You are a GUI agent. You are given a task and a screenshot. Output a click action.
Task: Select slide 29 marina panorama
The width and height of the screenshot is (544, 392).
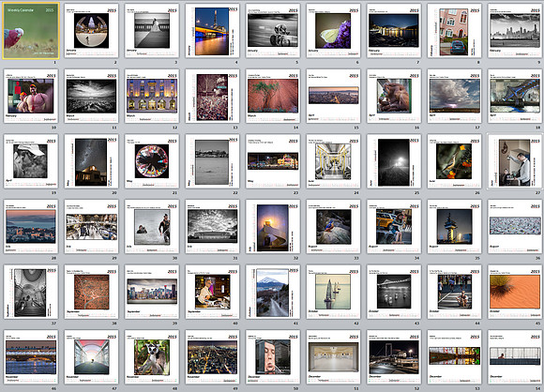coord(91,227)
